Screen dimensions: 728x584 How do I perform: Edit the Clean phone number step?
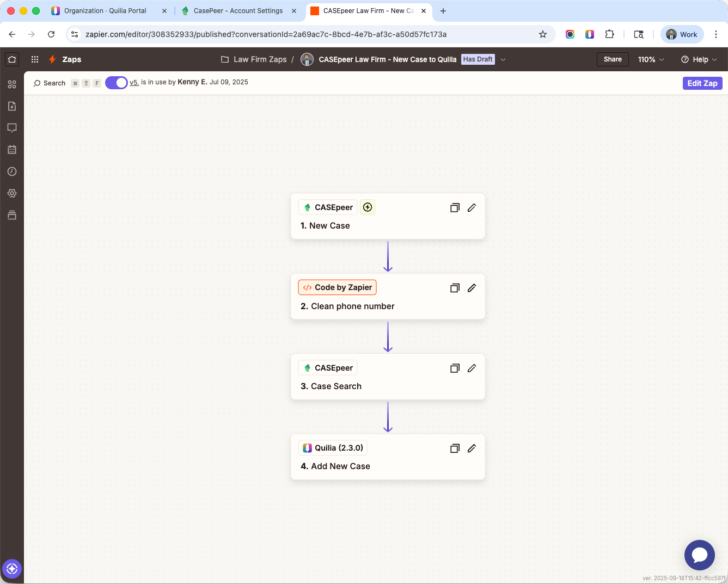(x=472, y=288)
